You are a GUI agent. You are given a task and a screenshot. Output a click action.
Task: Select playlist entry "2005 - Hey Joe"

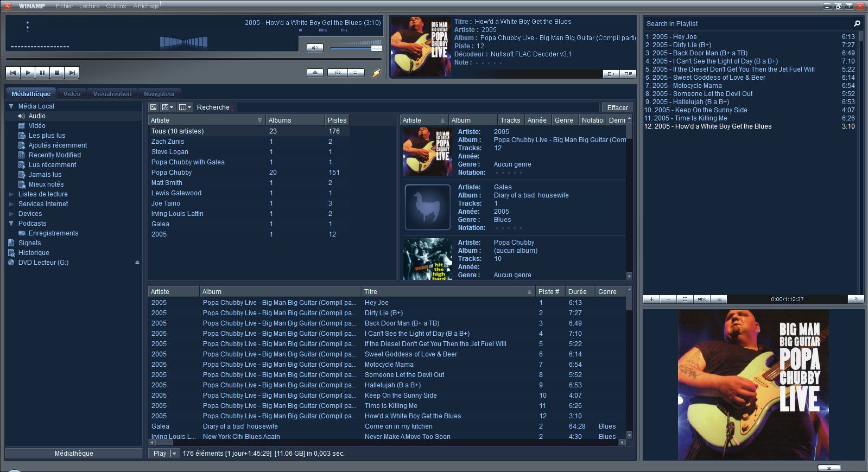click(749, 37)
